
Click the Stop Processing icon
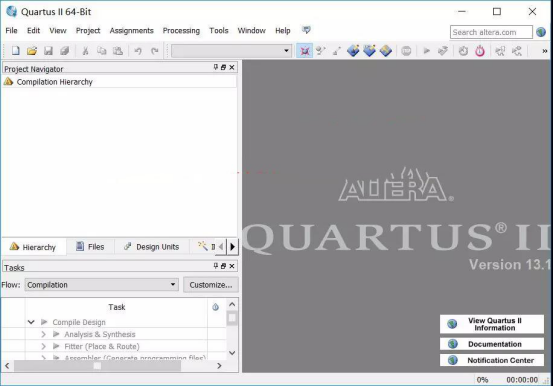406,51
